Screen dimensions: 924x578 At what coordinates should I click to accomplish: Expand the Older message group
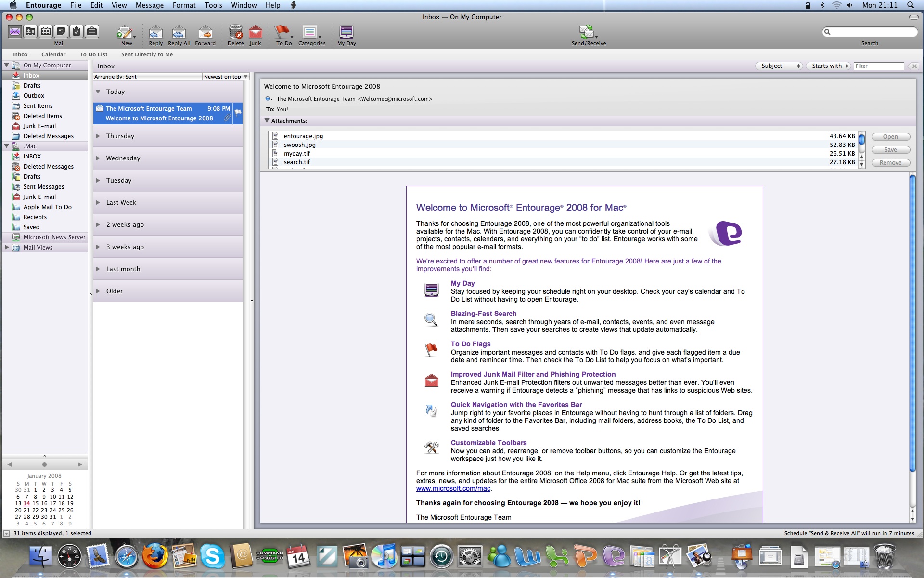pos(98,291)
